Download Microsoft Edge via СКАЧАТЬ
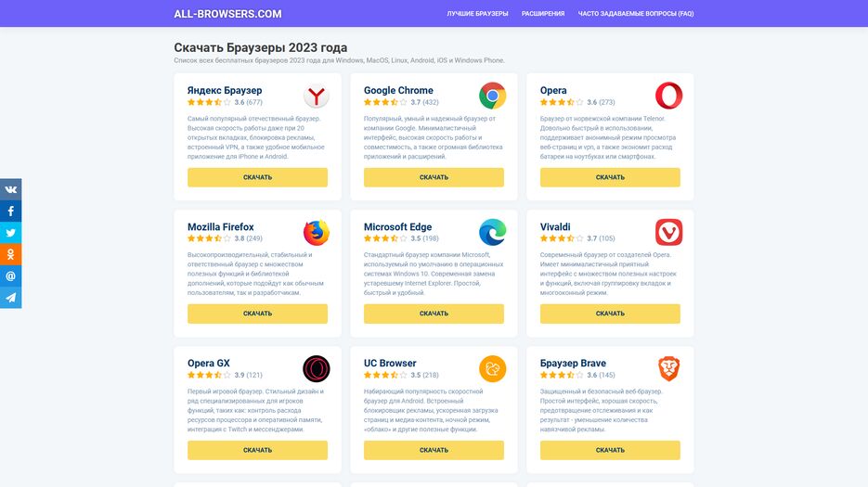Screen dimensions: 868x487 click(434, 314)
